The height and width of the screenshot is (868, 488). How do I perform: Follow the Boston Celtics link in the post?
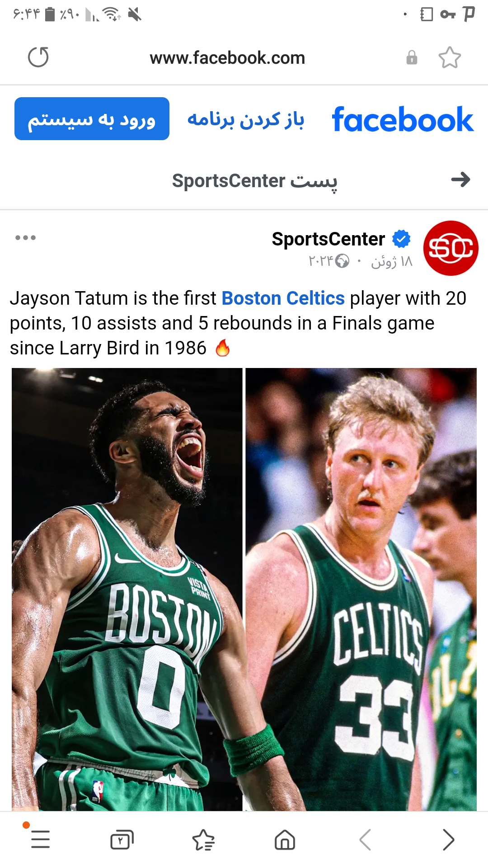[x=283, y=298]
